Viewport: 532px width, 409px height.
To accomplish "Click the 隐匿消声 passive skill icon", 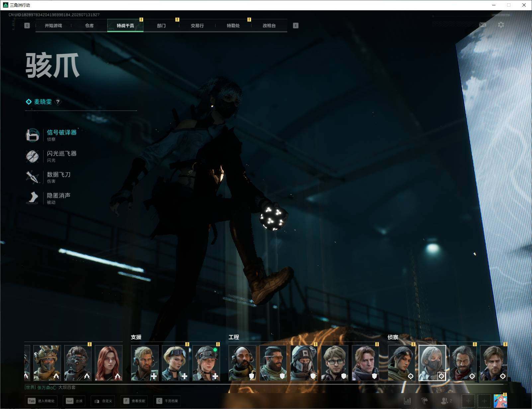I will coord(33,198).
